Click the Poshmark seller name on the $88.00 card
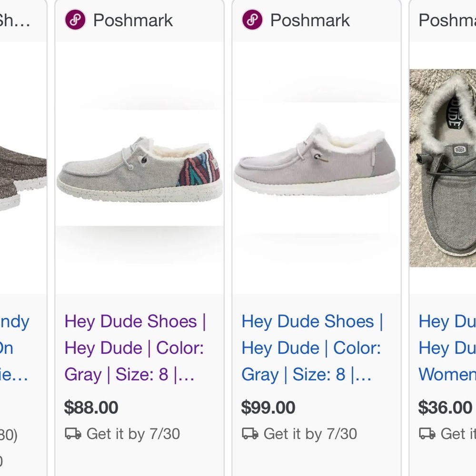The image size is (476, 476). (x=133, y=20)
